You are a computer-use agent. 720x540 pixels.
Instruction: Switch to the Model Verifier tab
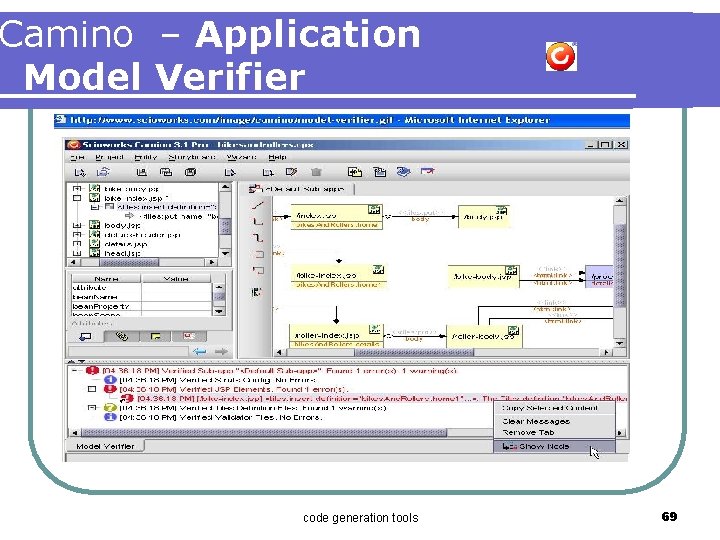[105, 446]
